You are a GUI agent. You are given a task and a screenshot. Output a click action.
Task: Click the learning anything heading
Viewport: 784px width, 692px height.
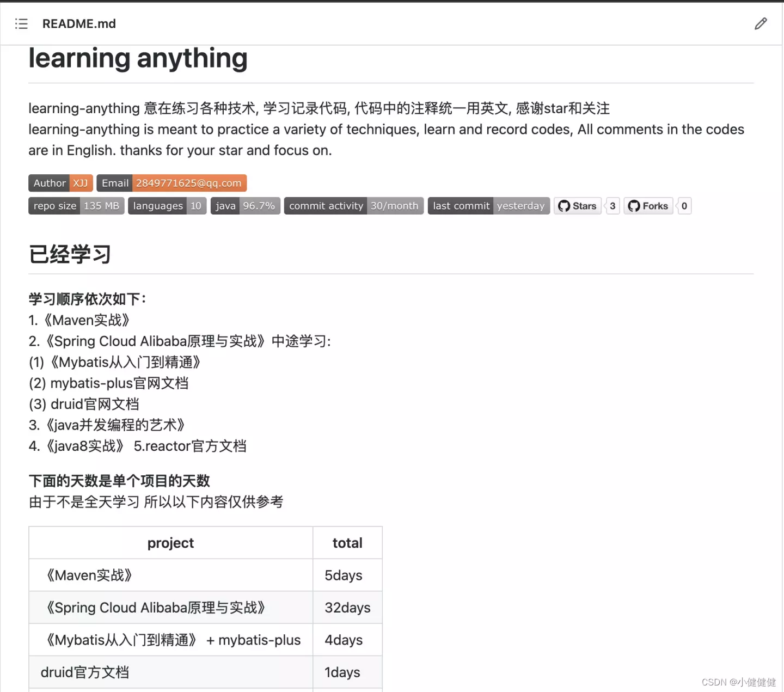138,58
